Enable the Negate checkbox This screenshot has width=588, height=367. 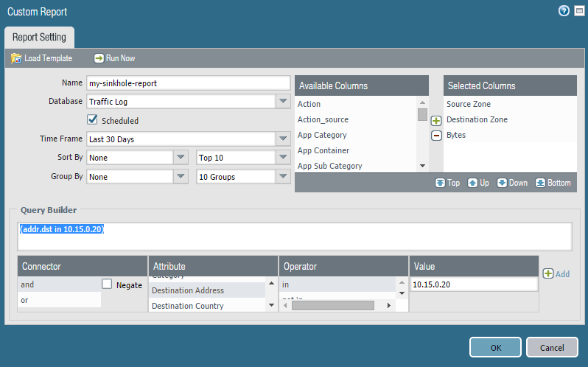(x=108, y=284)
